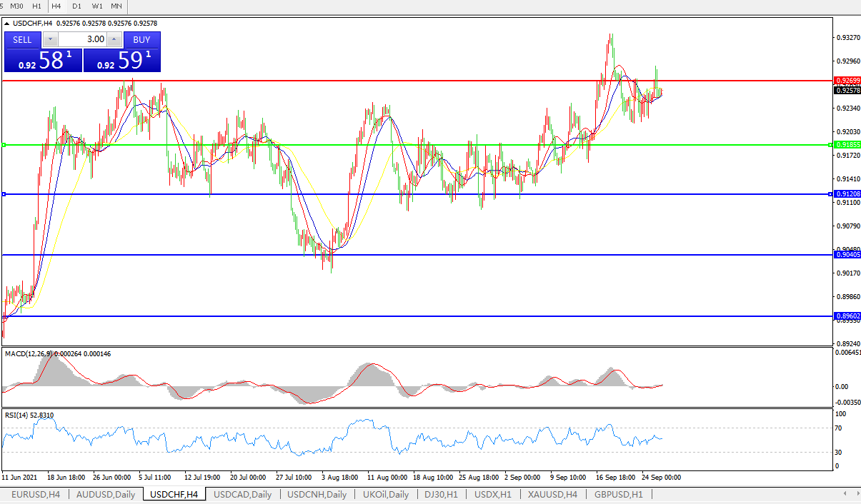This screenshot has height=504, width=861.
Task: Decrease trade volume with down arrow
Action: click(50, 40)
